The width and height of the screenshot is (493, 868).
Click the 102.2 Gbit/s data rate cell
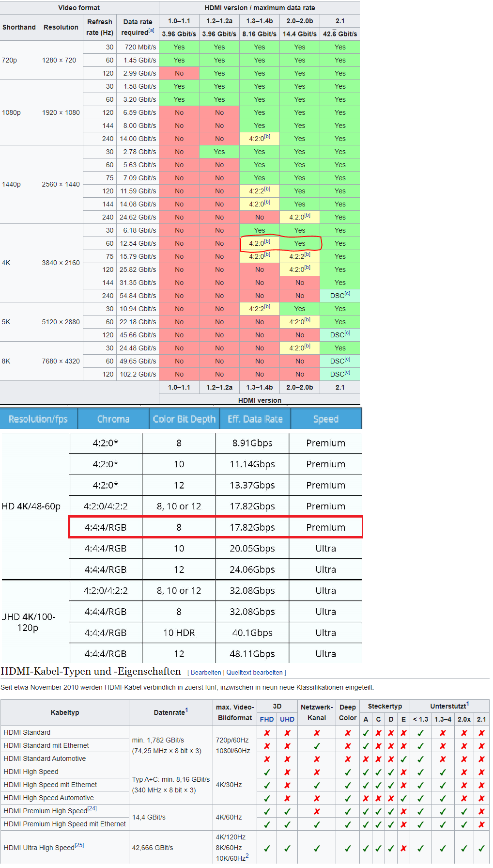(x=138, y=374)
